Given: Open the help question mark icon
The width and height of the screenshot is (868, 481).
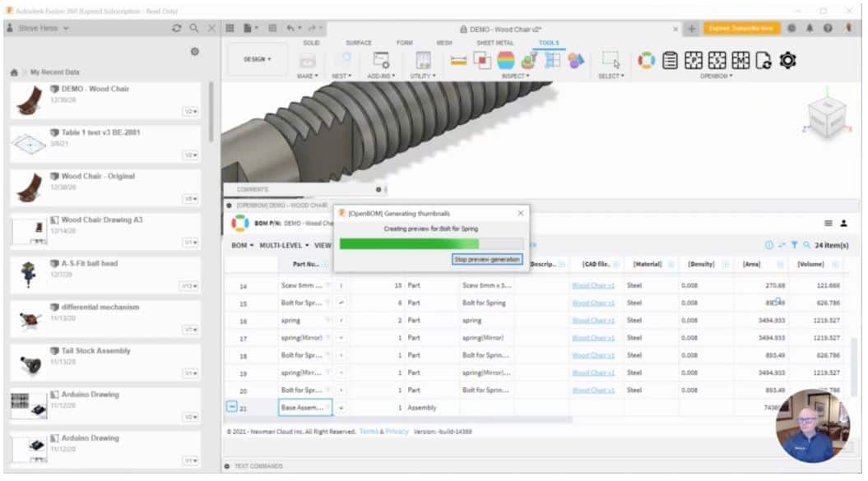Looking at the screenshot, I should [x=828, y=28].
